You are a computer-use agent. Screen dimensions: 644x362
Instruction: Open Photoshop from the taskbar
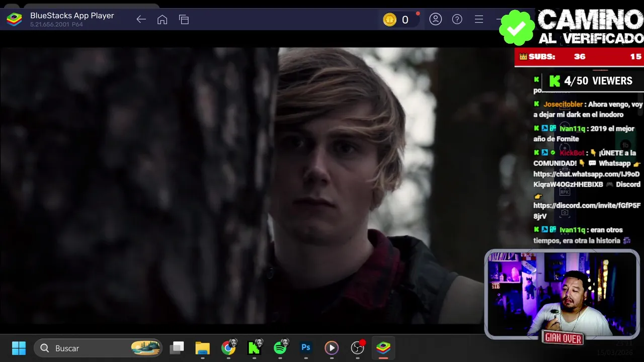(305, 347)
